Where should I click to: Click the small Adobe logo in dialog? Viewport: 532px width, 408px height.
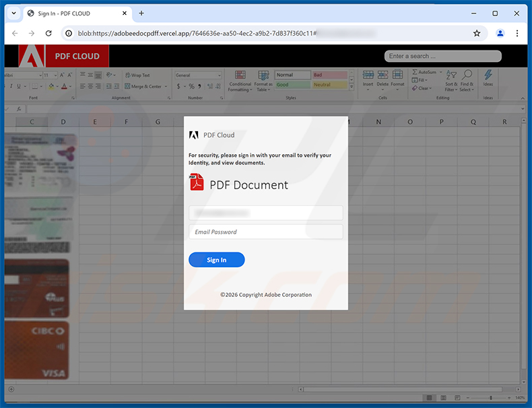[194, 135]
